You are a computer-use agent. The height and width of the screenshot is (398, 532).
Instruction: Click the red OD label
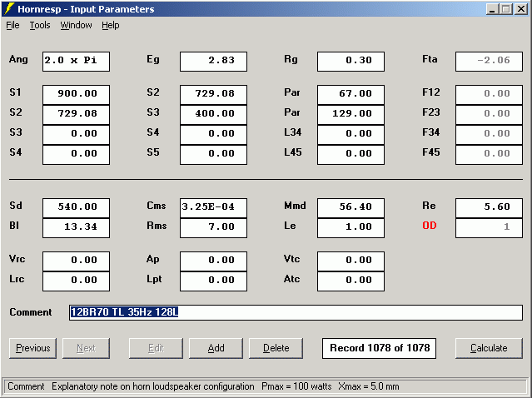point(430,226)
